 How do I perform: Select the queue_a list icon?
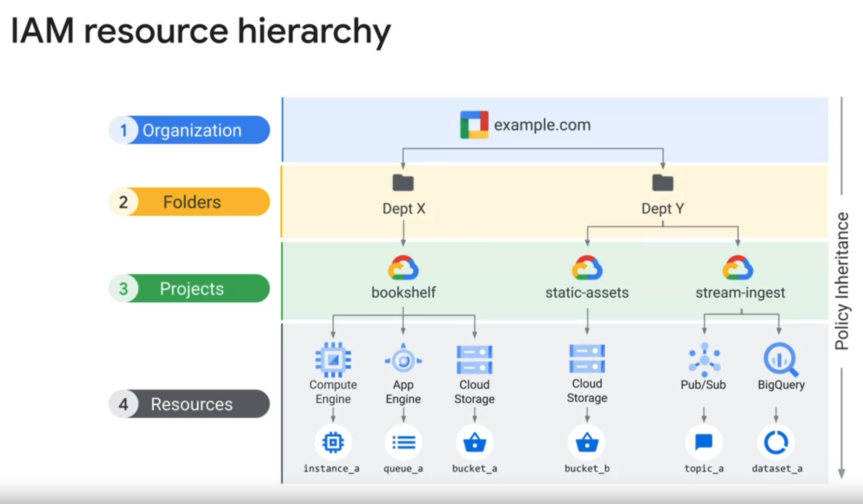[x=403, y=443]
